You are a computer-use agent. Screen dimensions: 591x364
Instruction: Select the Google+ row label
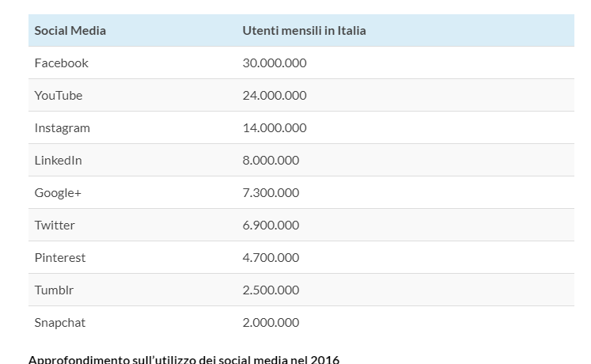coord(58,193)
